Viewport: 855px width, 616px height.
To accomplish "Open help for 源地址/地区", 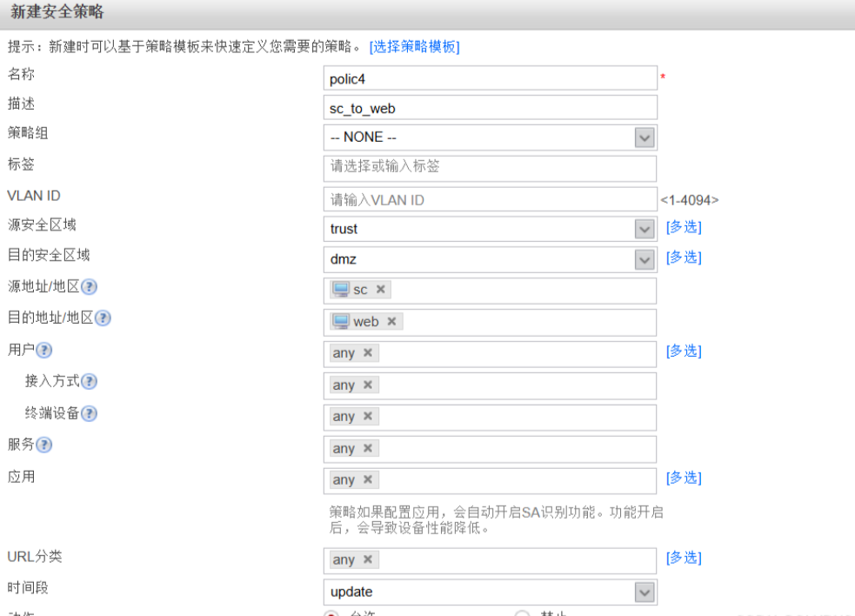I will (89, 287).
